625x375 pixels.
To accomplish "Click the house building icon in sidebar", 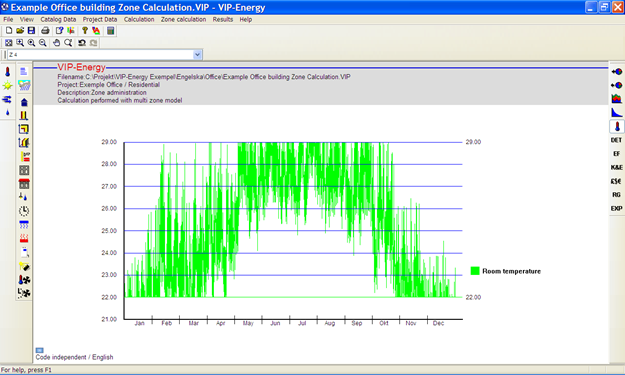I will pos(24,102).
